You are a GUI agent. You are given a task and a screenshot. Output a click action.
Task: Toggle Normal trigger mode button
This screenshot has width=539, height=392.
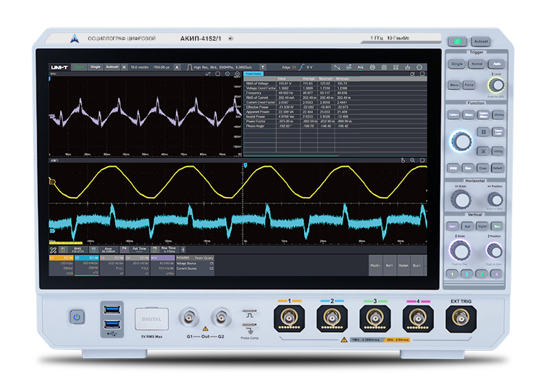click(477, 63)
